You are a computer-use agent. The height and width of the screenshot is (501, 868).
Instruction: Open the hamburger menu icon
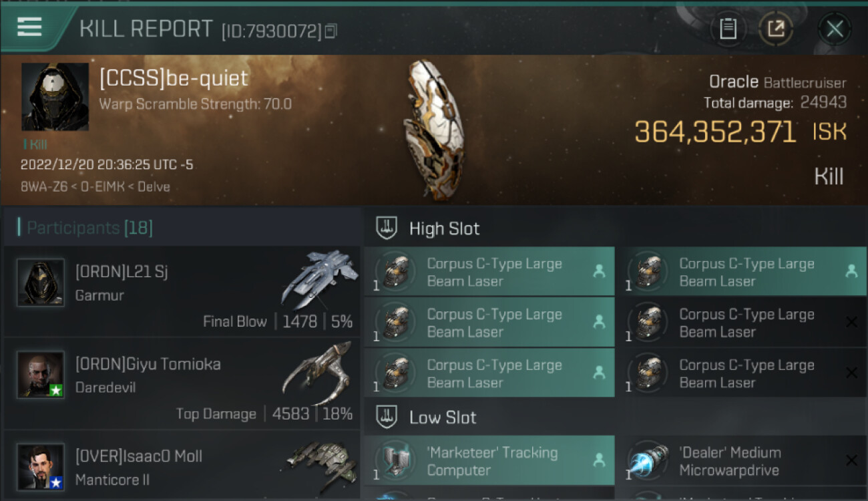(x=29, y=27)
